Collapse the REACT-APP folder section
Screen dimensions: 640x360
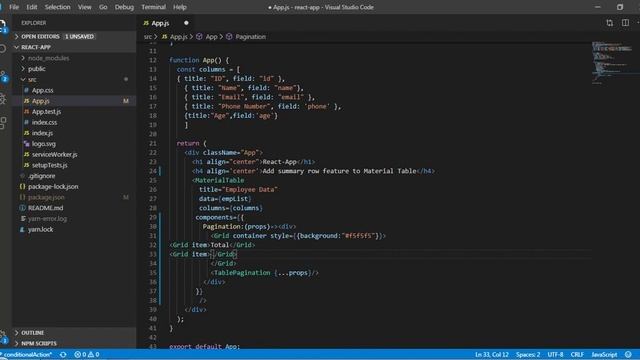point(17,47)
